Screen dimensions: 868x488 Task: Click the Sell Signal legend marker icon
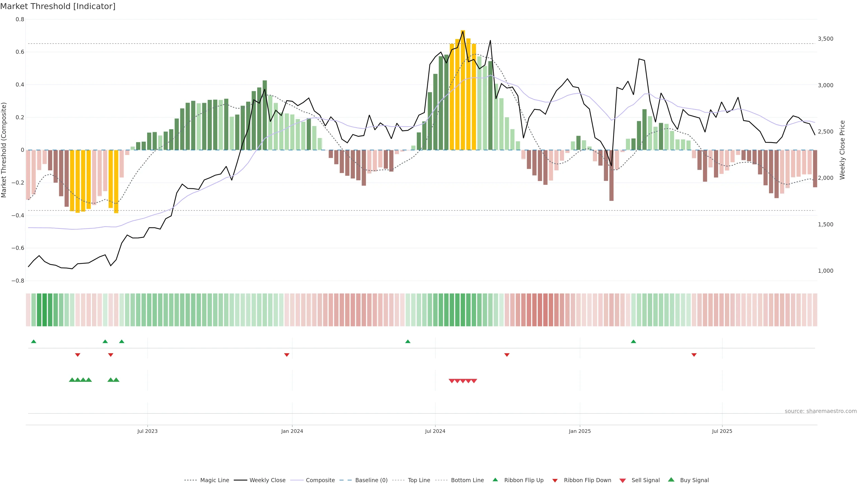coord(623,481)
